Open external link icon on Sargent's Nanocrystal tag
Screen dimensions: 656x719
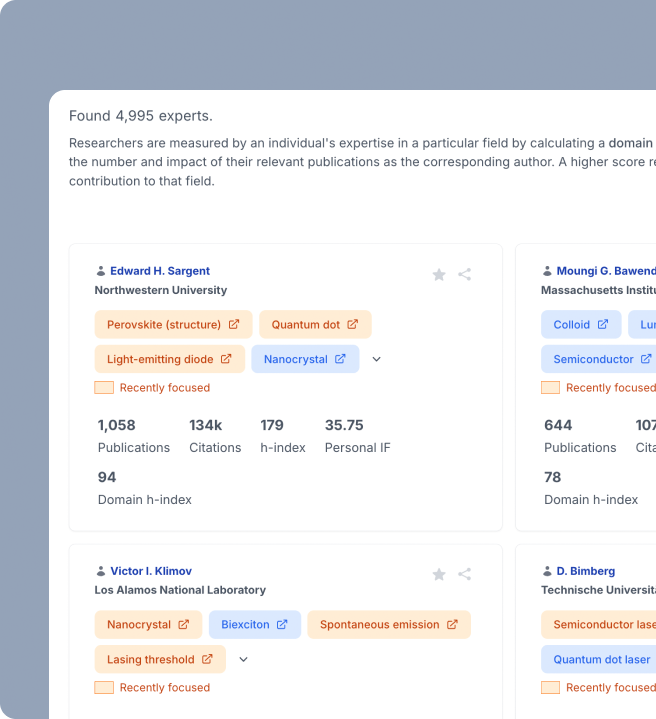tap(340, 359)
